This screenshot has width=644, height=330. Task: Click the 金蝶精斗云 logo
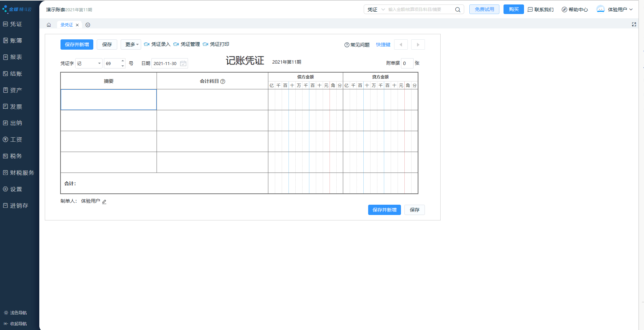[17, 9]
